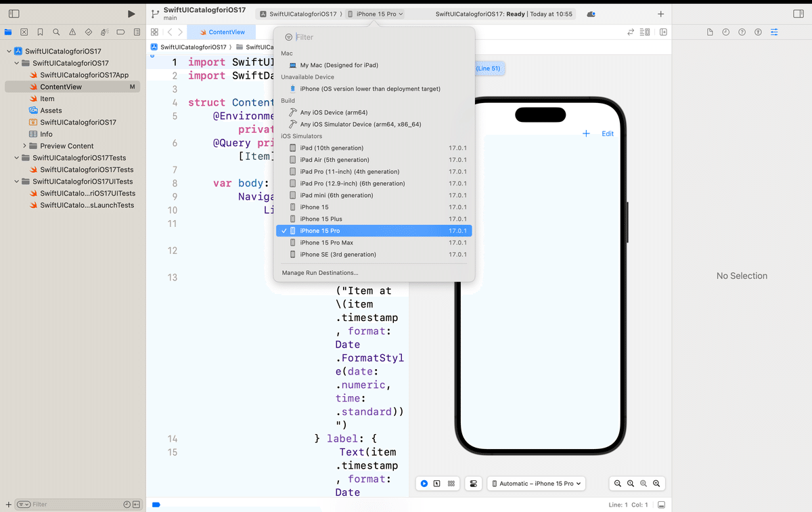Collapse the SwiftUICatalogforiOS17UITests group
The width and height of the screenshot is (812, 512).
click(x=16, y=182)
